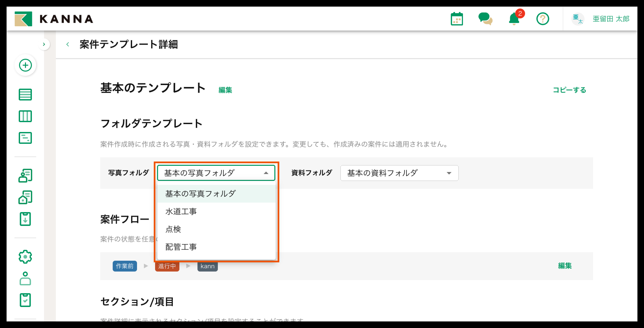Open the chat messages icon

click(x=485, y=19)
